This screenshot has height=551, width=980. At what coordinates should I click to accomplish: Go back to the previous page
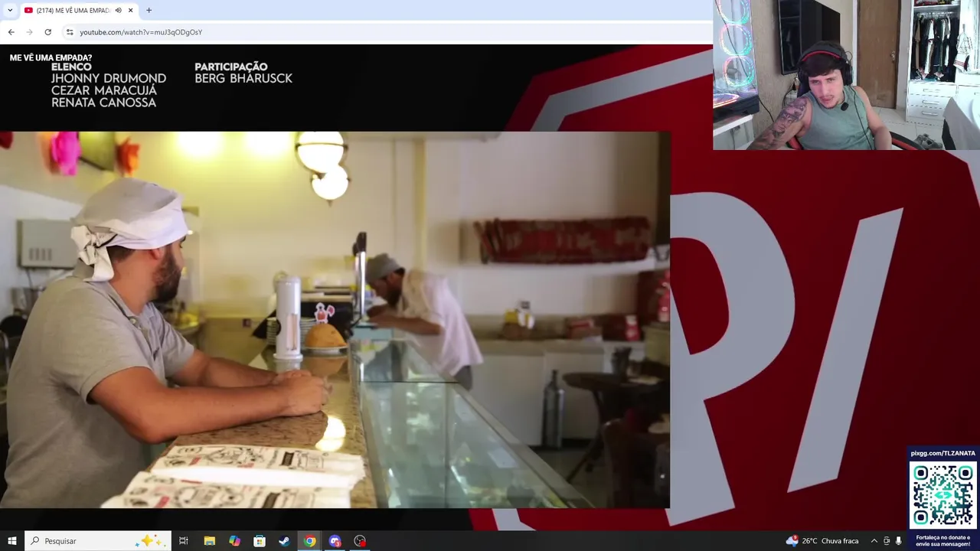click(x=11, y=32)
